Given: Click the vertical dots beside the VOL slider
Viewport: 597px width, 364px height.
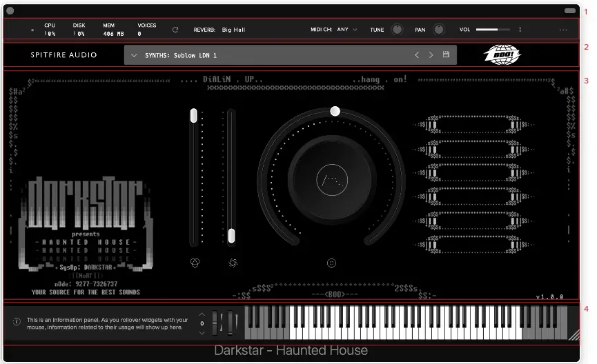Looking at the screenshot, I should (520, 29).
